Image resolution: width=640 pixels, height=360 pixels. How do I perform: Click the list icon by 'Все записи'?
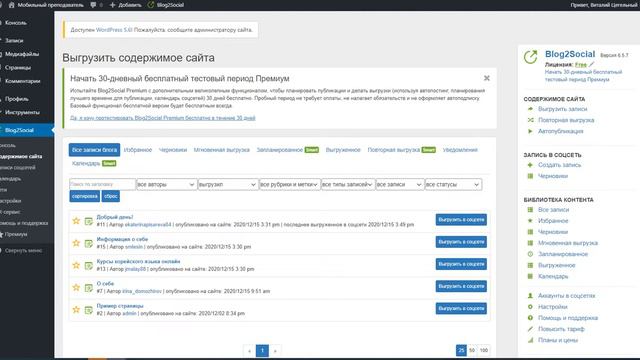[530, 210]
